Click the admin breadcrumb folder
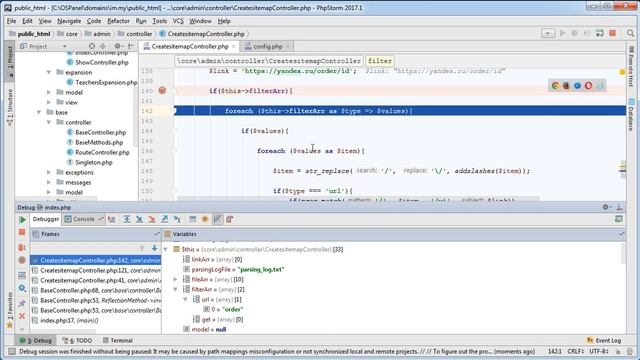 (97, 34)
